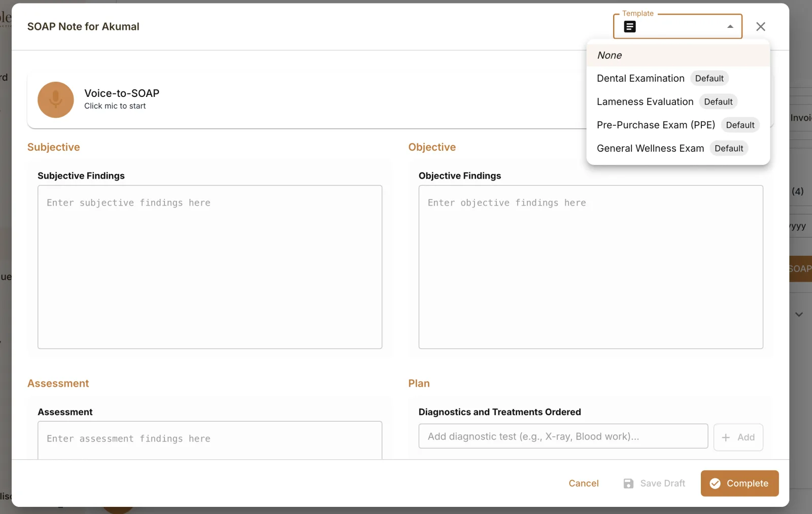Click the SOAP Note for Akumal title
This screenshot has height=514, width=812.
(x=83, y=26)
